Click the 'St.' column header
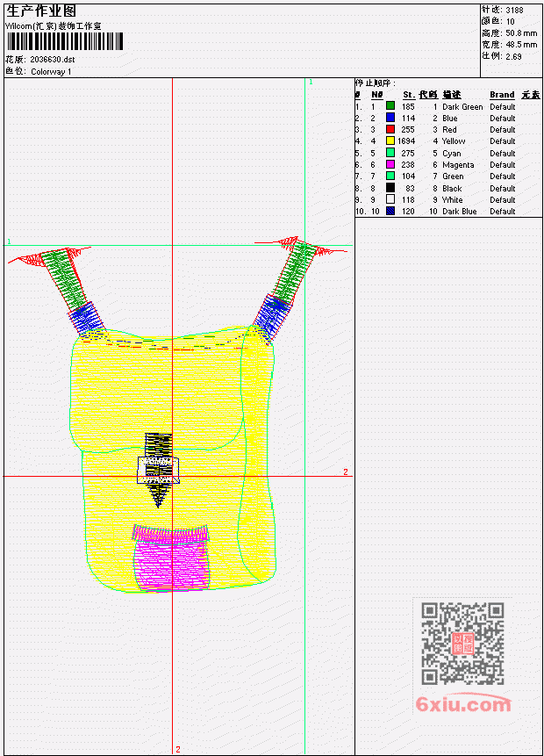The height and width of the screenshot is (756, 544). tap(409, 95)
